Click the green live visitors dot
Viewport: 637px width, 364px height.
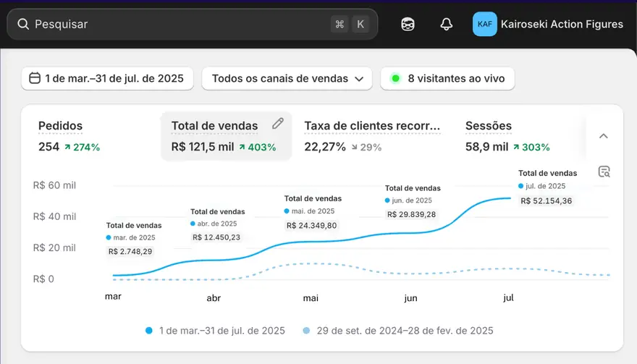(x=395, y=78)
